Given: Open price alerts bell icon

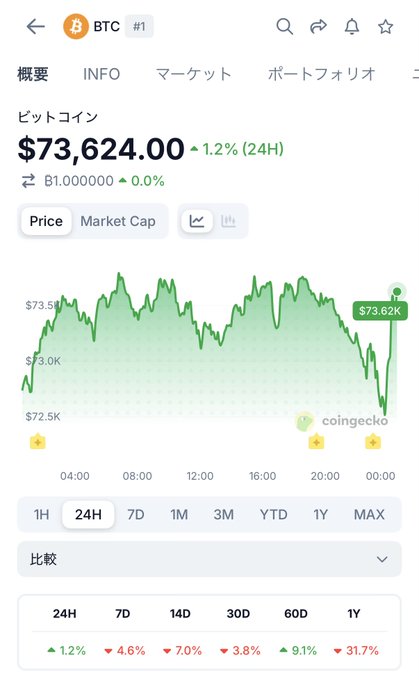Looking at the screenshot, I should (x=352, y=26).
